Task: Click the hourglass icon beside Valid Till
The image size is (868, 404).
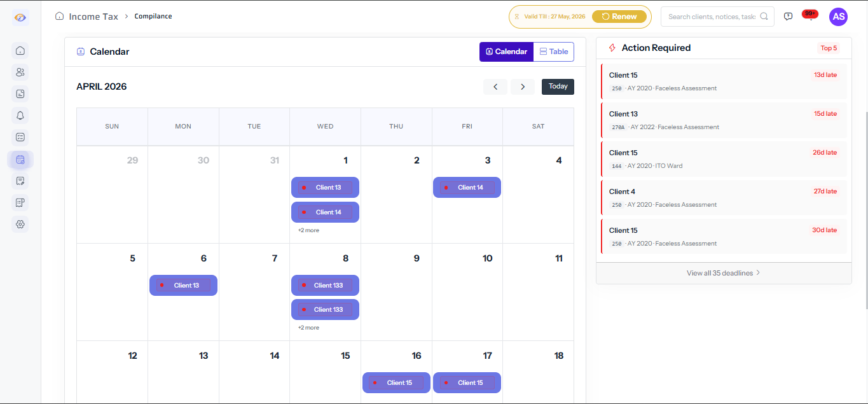Action: 517,17
